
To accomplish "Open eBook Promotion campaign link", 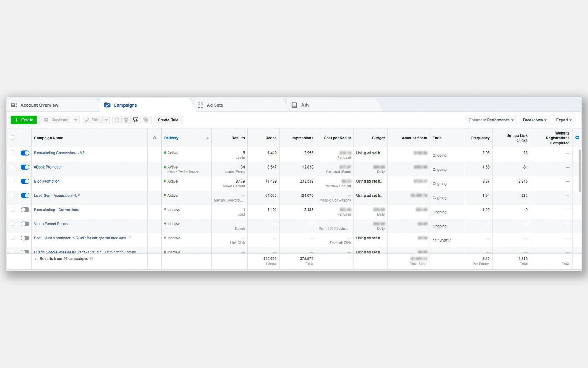I will pyautogui.click(x=48, y=167).
